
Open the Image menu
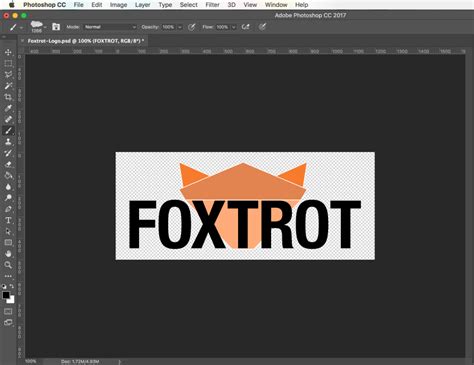tap(118, 5)
